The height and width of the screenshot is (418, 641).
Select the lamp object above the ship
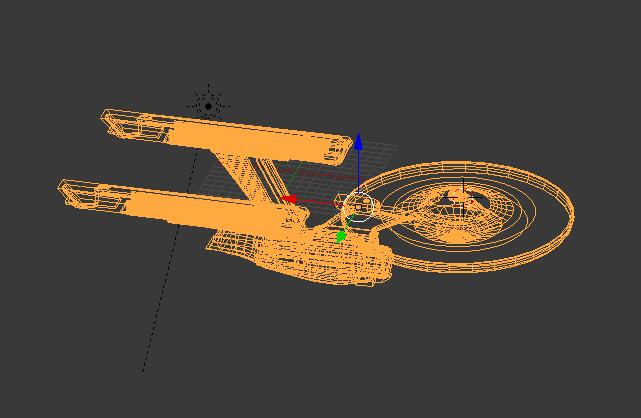pyautogui.click(x=208, y=106)
